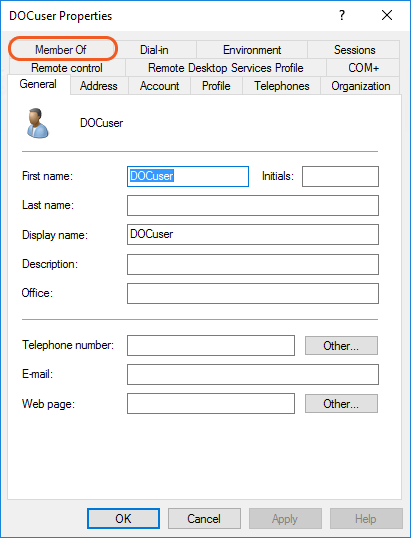Image resolution: width=411 pixels, height=538 pixels.
Task: Select the E-mail input field
Action: click(253, 375)
